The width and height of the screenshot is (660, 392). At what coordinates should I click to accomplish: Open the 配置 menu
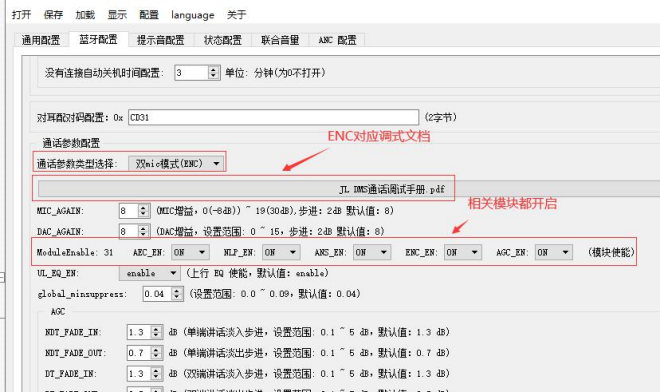(x=149, y=15)
